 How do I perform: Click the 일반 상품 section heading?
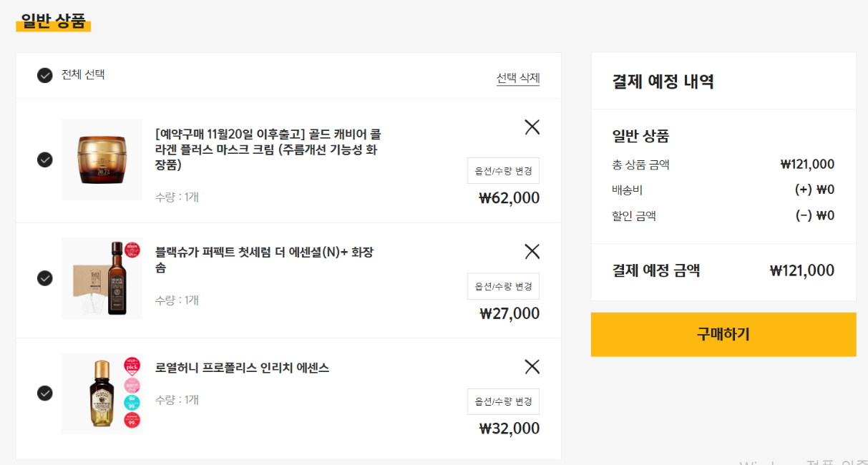(53, 21)
